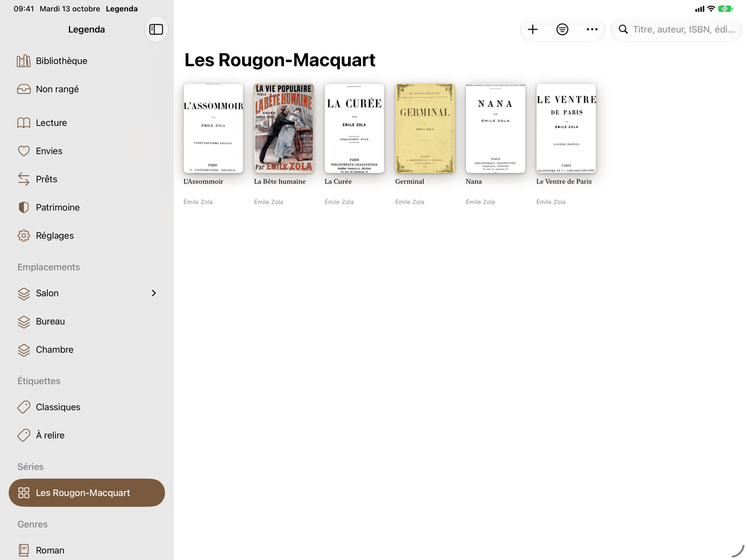Select the Nana book cover
Screen dimensions: 747x560
point(496,129)
